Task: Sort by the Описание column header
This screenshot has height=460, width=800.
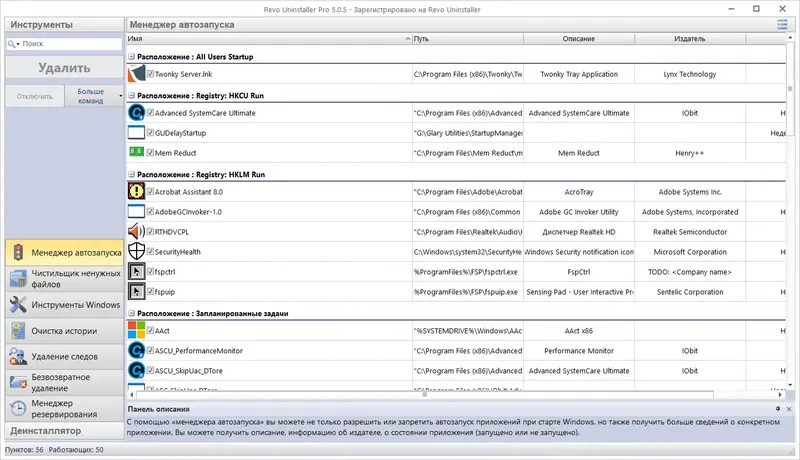Action: tap(579, 38)
